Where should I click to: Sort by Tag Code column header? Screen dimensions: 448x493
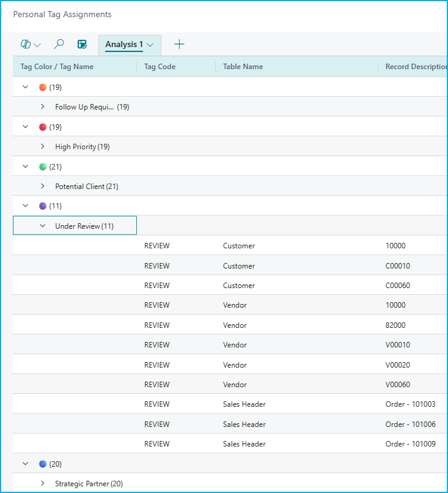tap(160, 67)
